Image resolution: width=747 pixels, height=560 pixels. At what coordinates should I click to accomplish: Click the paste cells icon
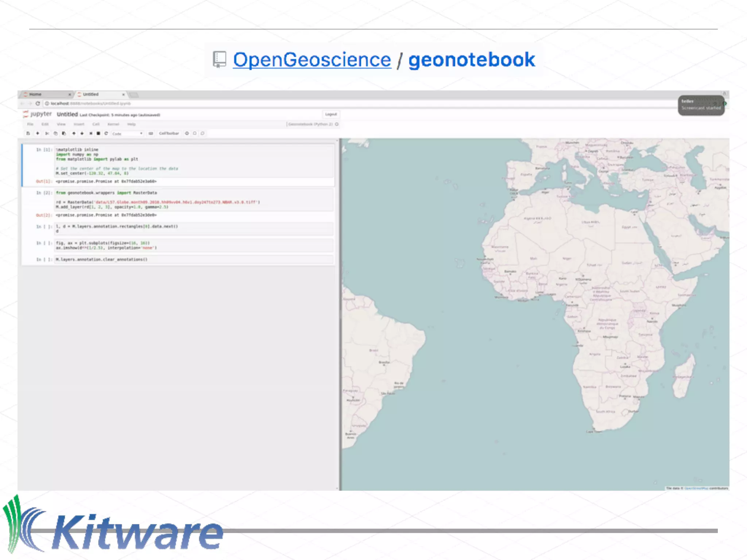[64, 133]
